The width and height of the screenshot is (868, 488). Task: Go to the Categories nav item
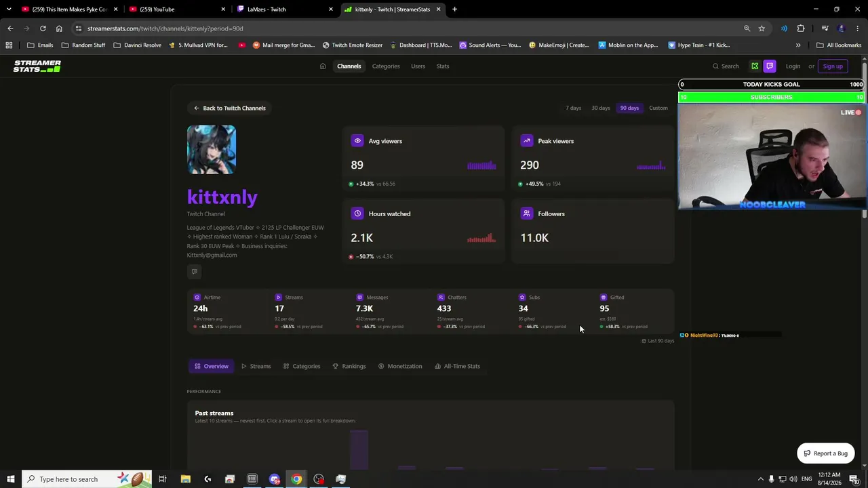click(386, 66)
